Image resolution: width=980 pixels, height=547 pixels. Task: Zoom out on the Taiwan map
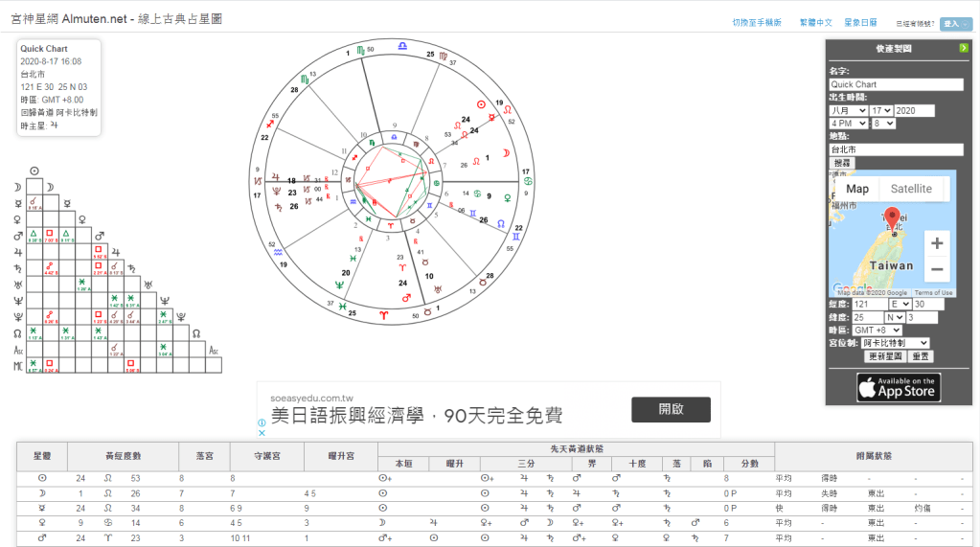tap(938, 268)
